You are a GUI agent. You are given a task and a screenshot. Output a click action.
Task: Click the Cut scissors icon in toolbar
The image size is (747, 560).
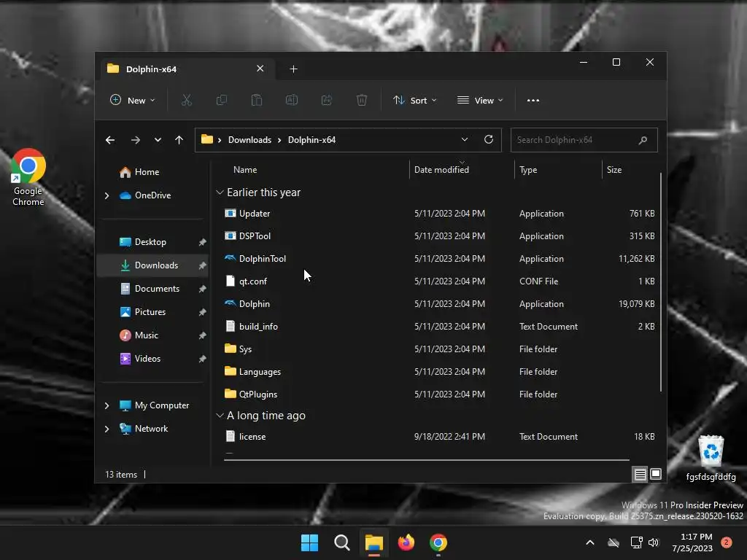[x=186, y=100]
